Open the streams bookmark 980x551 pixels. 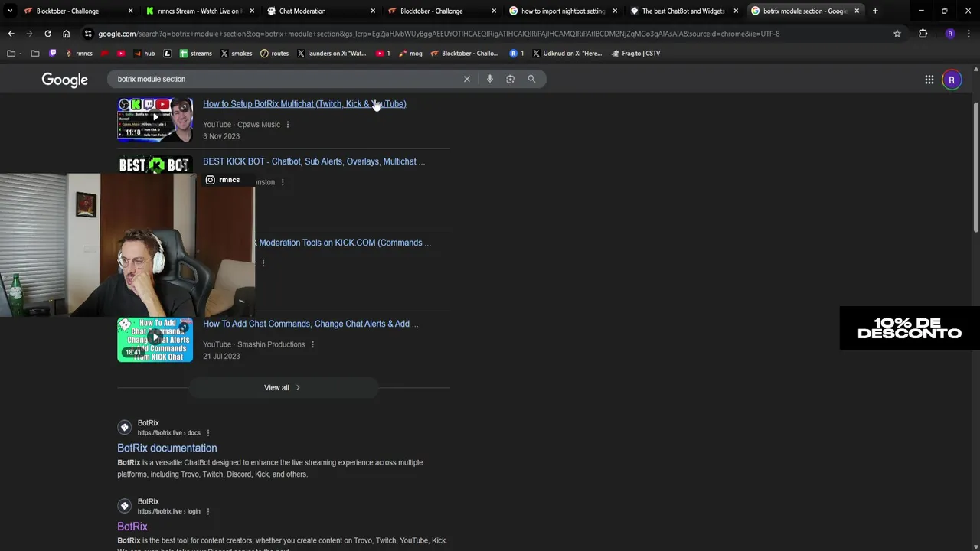(195, 54)
